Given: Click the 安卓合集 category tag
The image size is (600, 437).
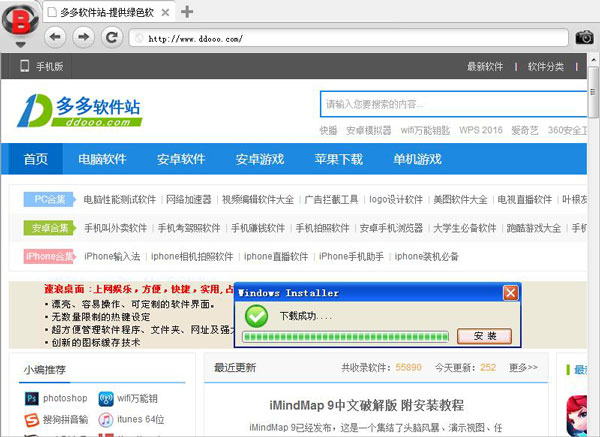Looking at the screenshot, I should tap(49, 228).
